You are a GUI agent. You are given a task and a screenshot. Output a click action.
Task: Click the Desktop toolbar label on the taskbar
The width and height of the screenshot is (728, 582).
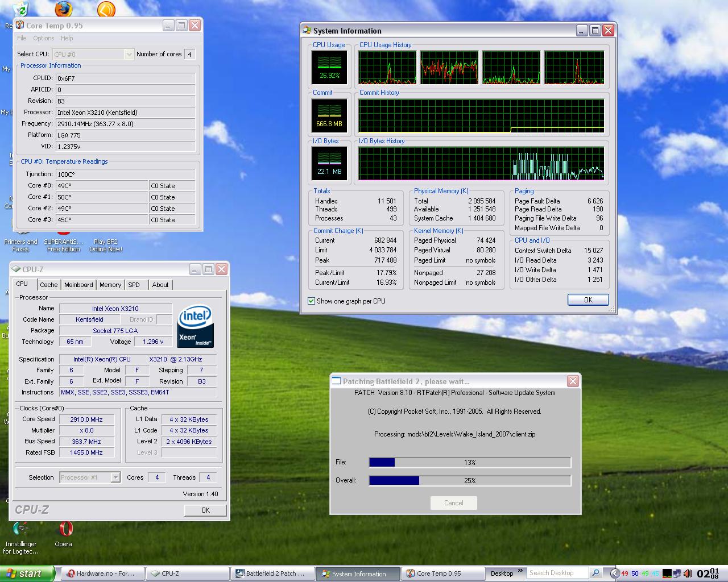[502, 573]
